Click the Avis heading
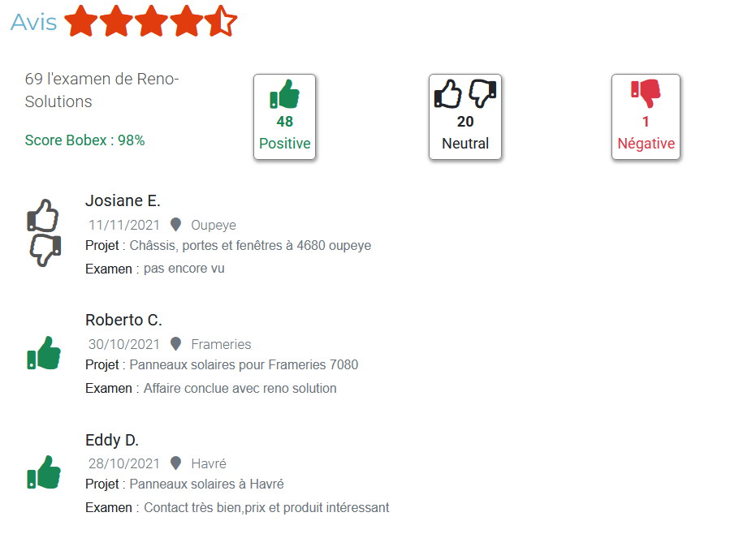The width and height of the screenshot is (756, 534). click(33, 22)
